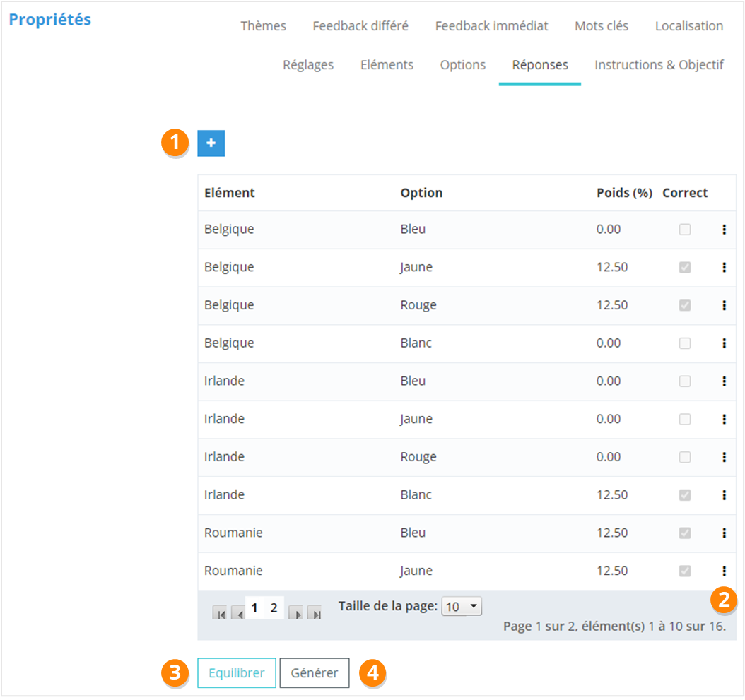Open three-dot menu for Belgique Bleu row
The height and width of the screenshot is (700, 745).
coord(724,230)
